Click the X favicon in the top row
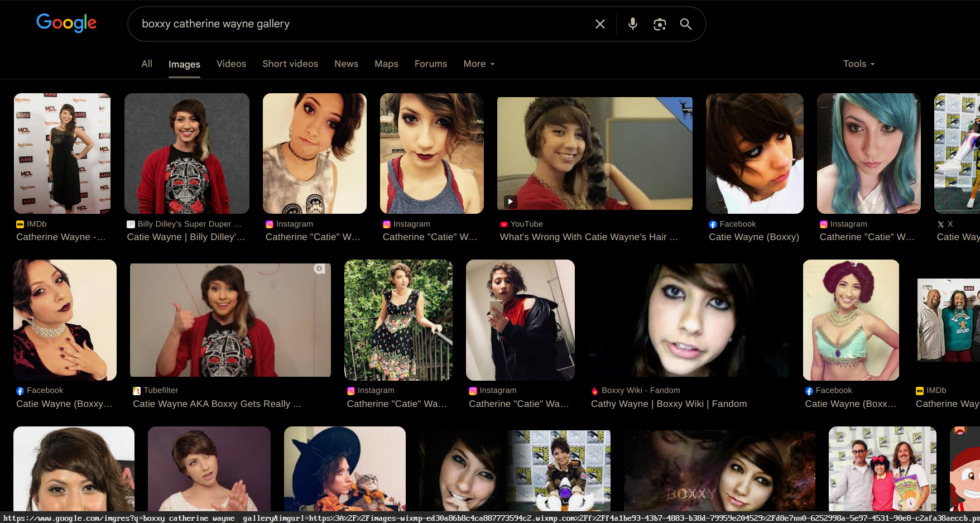 (x=941, y=224)
